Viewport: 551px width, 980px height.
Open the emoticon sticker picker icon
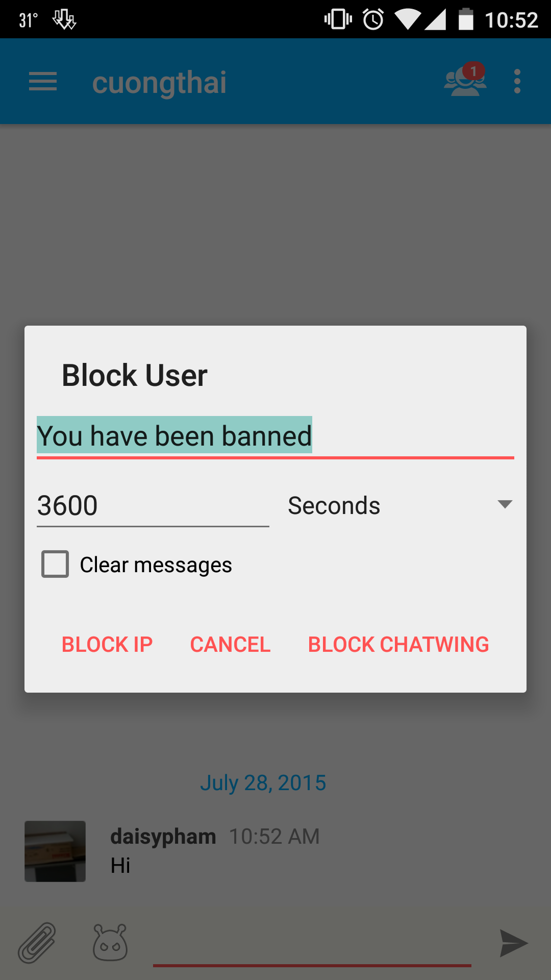[x=110, y=942]
